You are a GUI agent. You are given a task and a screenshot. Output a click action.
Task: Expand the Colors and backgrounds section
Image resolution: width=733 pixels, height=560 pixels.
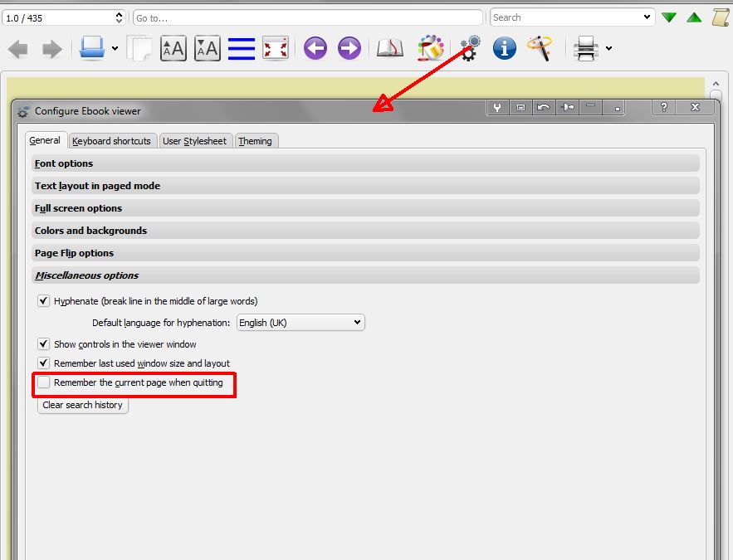[x=365, y=231]
